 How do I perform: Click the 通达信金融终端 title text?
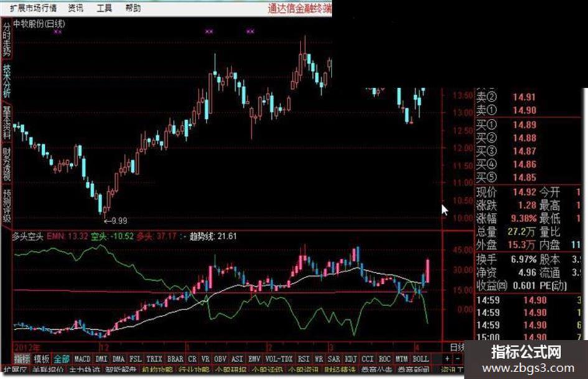tap(300, 8)
